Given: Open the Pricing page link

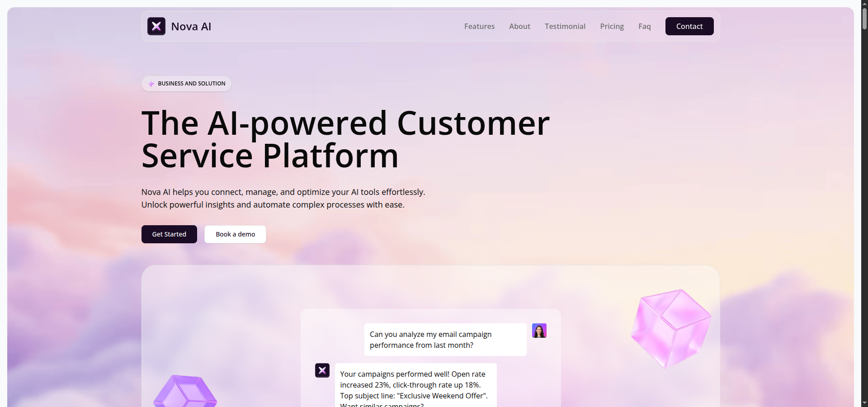Looking at the screenshot, I should coord(612,26).
